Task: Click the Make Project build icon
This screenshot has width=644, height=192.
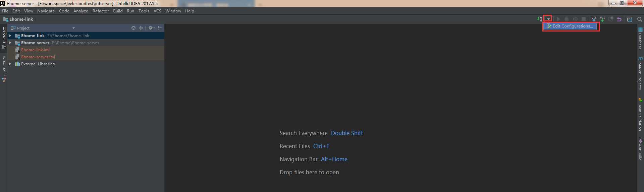Action: pyautogui.click(x=539, y=19)
